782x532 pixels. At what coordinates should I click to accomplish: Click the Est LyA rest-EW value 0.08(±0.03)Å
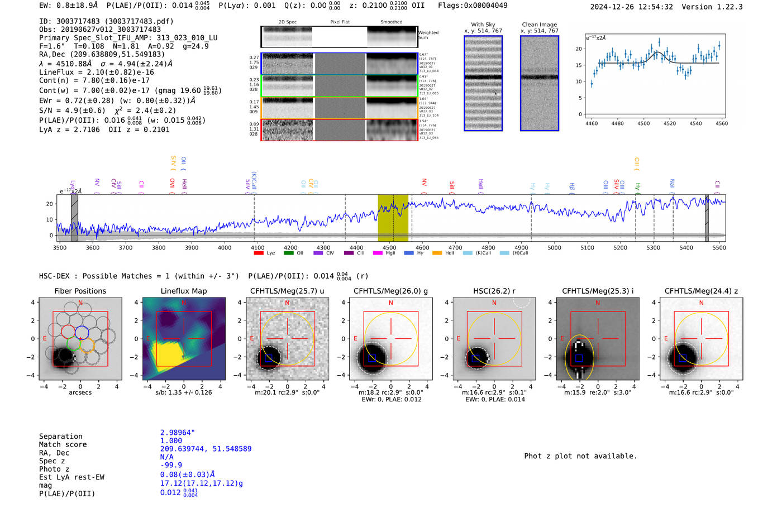click(x=188, y=475)
